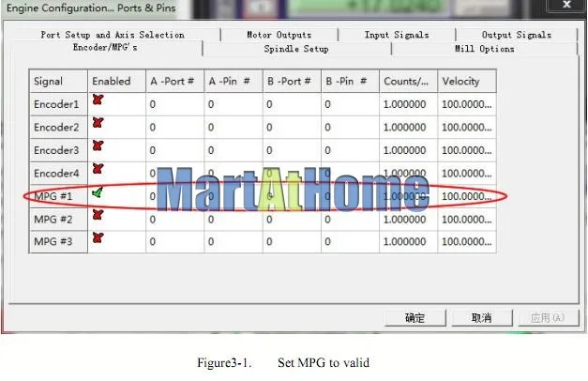588x381 pixels.
Task: Edit MPG #3 Counts value 1.000000
Action: click(x=409, y=242)
